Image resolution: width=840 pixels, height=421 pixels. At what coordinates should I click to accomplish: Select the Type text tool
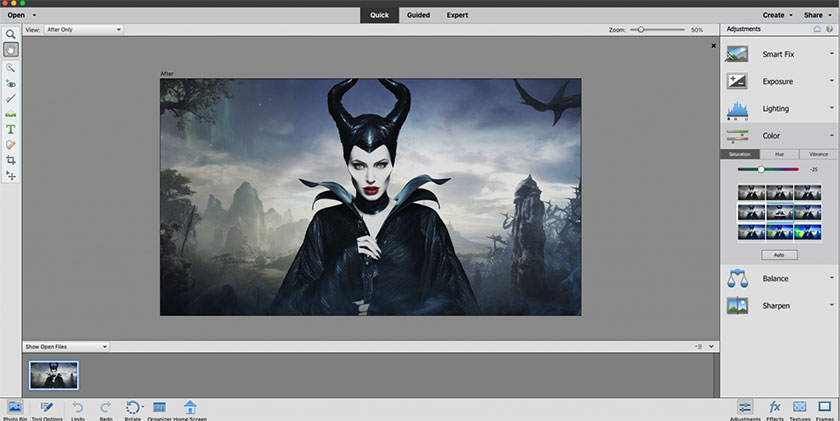10,129
